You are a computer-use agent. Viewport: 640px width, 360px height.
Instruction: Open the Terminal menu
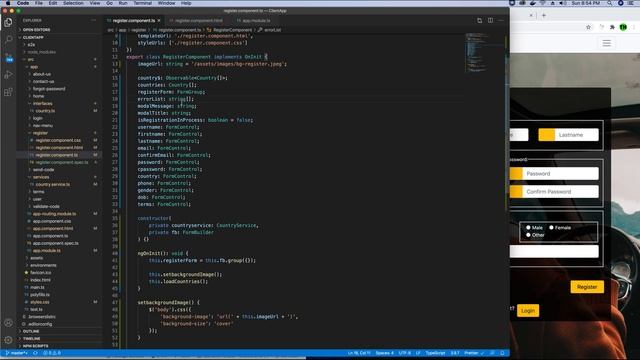tap(142, 3)
